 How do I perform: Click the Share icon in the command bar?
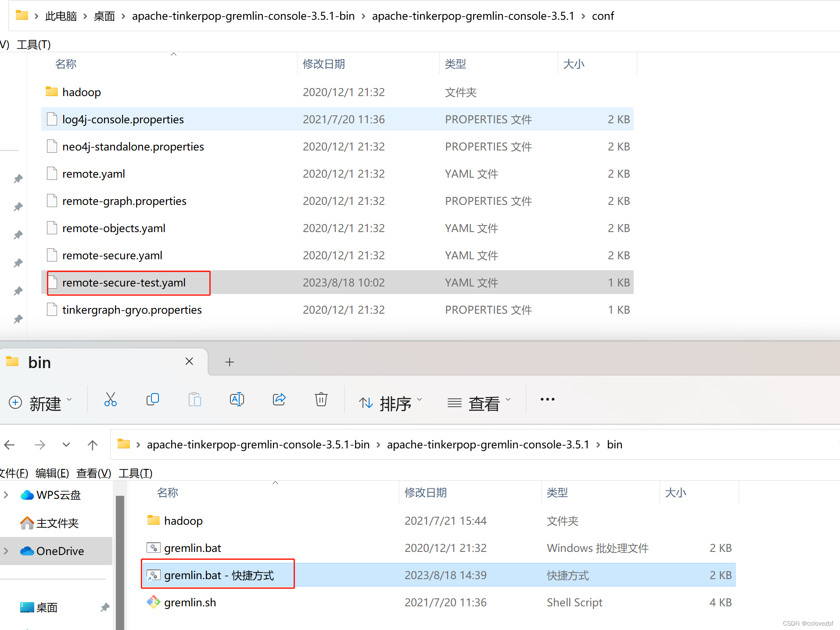(279, 399)
